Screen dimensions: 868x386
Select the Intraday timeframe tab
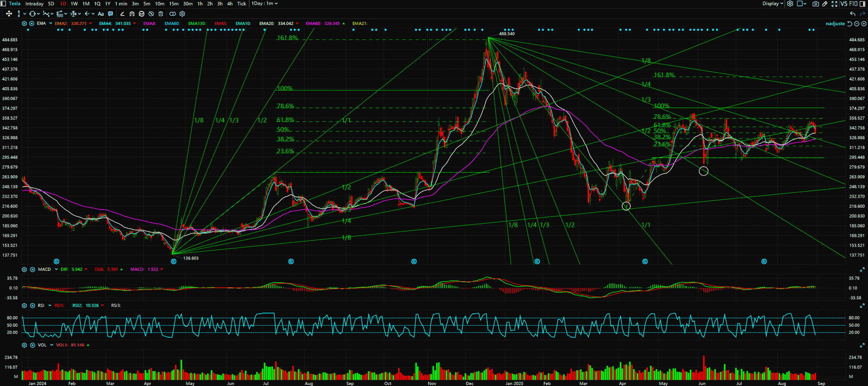[34, 4]
